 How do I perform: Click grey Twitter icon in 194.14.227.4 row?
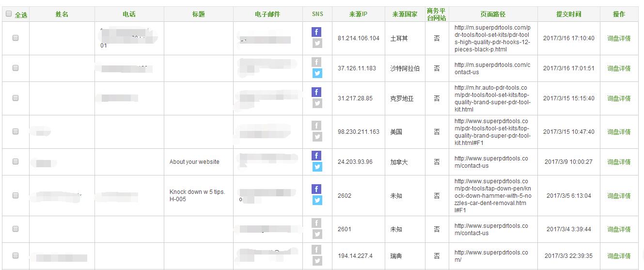(317, 261)
